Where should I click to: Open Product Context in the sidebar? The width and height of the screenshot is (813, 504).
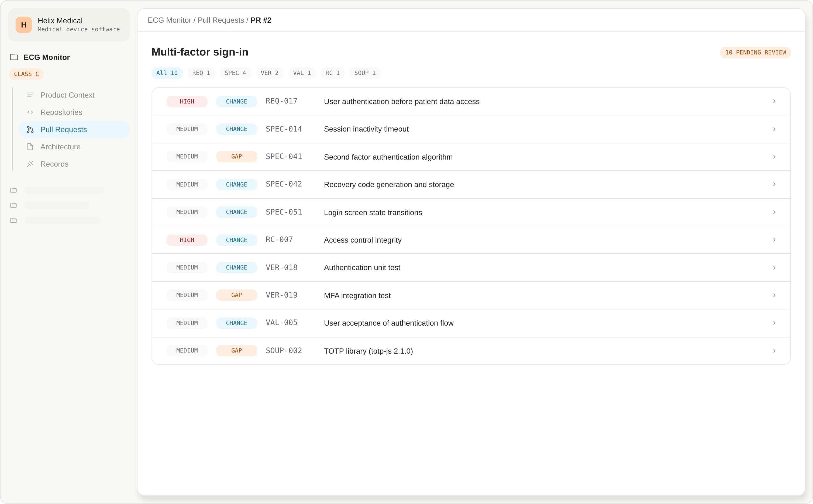[x=74, y=95]
